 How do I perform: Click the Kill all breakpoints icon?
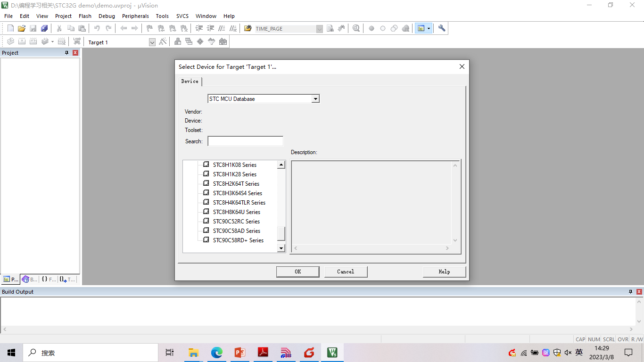[405, 28]
